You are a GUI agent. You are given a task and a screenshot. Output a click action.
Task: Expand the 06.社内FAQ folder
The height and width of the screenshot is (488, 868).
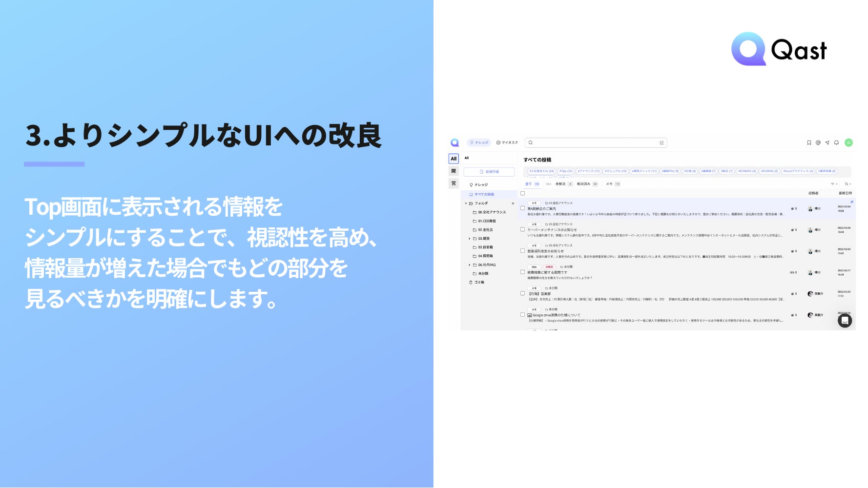[470, 265]
